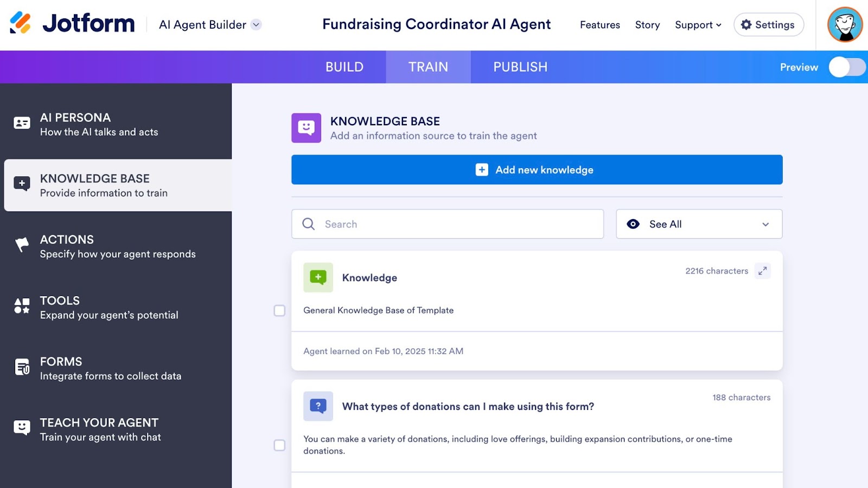Click the Jotform logo
Viewport: 868px width, 488px height.
pyautogui.click(x=72, y=23)
